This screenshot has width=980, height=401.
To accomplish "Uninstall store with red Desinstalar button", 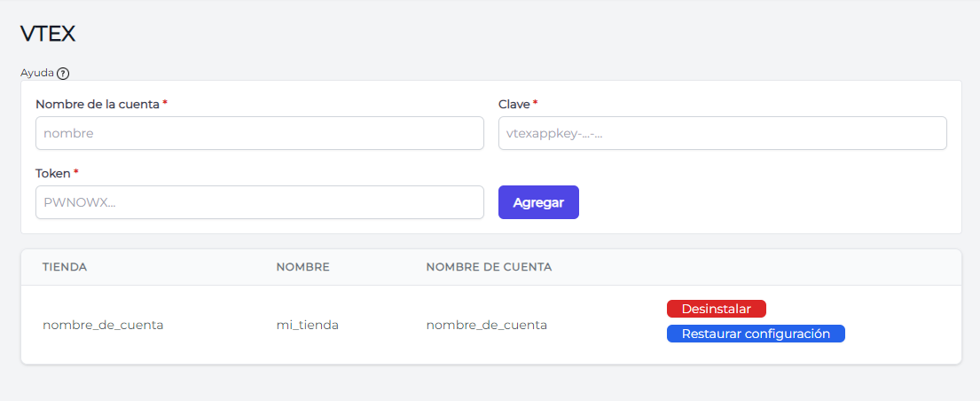I will [x=717, y=309].
